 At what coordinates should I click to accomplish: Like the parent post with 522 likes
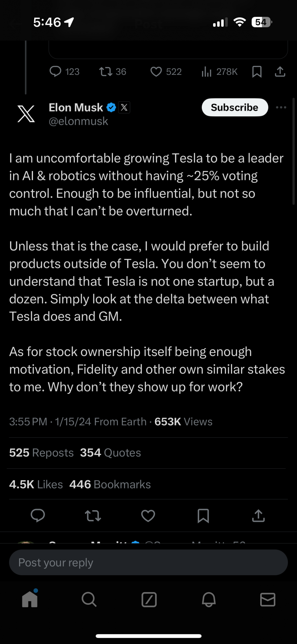(x=156, y=72)
